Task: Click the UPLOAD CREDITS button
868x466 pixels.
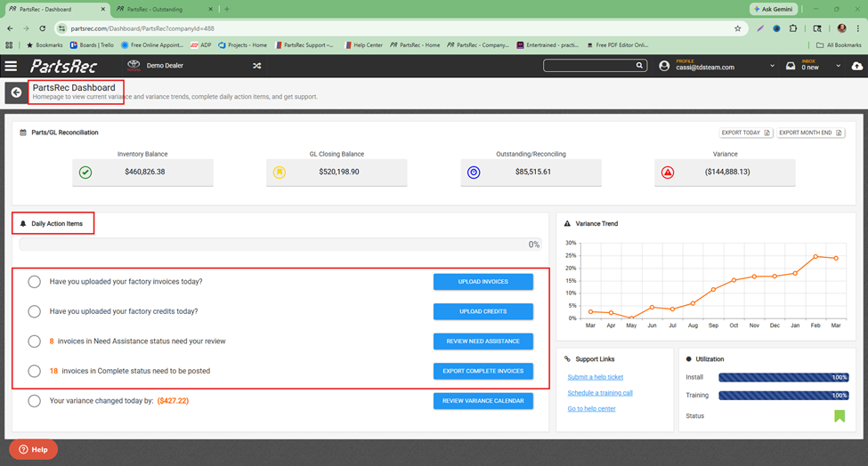Action: pyautogui.click(x=483, y=311)
